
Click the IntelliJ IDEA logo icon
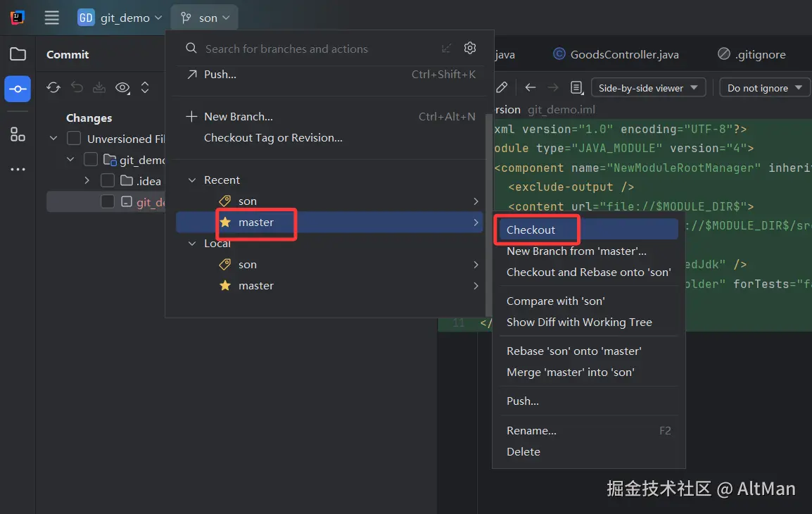(x=17, y=18)
